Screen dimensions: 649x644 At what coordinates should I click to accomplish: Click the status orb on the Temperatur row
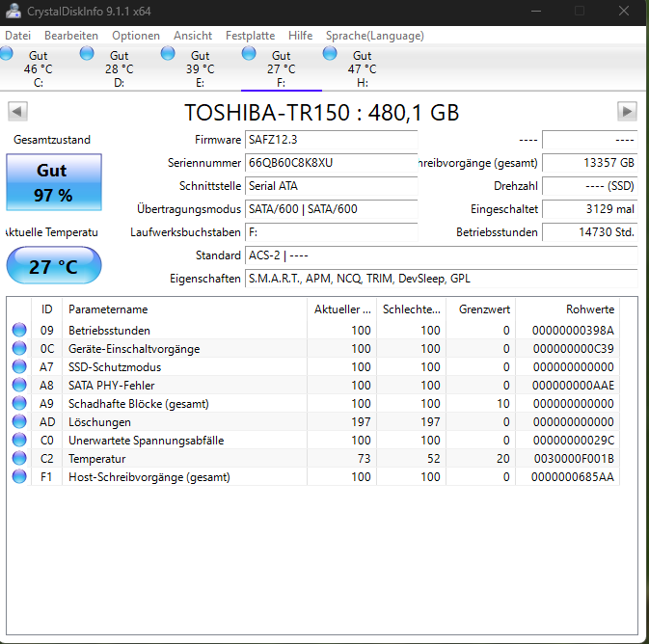tap(19, 458)
